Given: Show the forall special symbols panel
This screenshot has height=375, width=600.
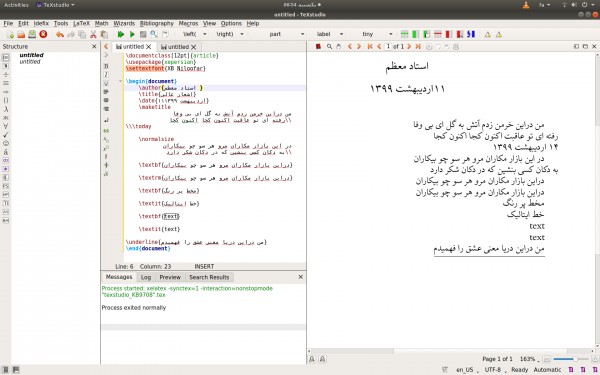Looking at the screenshot, I should point(6,126).
